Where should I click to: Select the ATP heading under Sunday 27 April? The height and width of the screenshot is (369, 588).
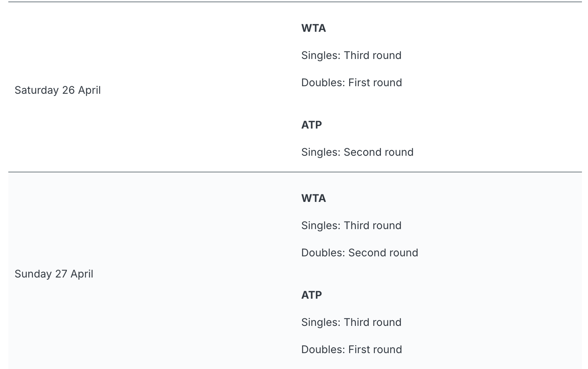[311, 295]
